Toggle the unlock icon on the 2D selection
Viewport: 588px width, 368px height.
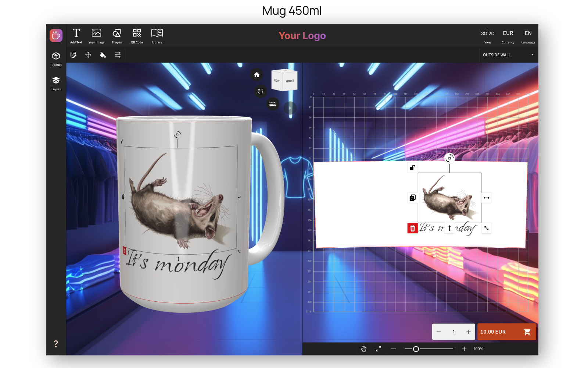pos(413,168)
